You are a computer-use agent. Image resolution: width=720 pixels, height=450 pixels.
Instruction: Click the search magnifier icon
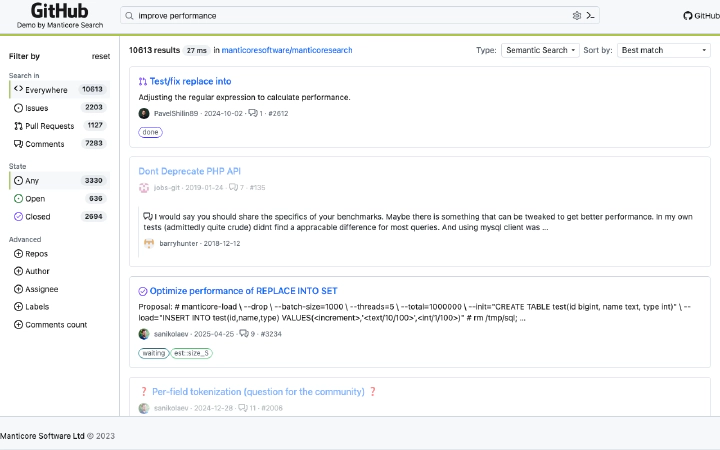pos(129,16)
